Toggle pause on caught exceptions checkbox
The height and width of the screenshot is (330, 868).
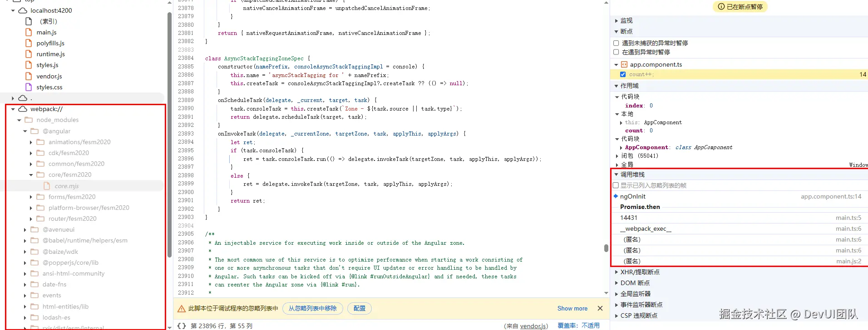(616, 52)
